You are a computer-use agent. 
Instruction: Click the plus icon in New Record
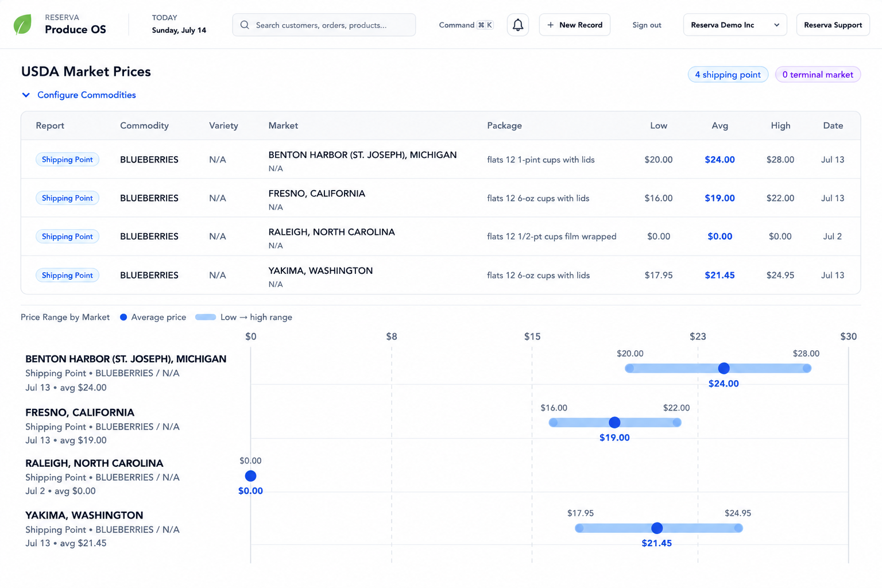click(551, 25)
